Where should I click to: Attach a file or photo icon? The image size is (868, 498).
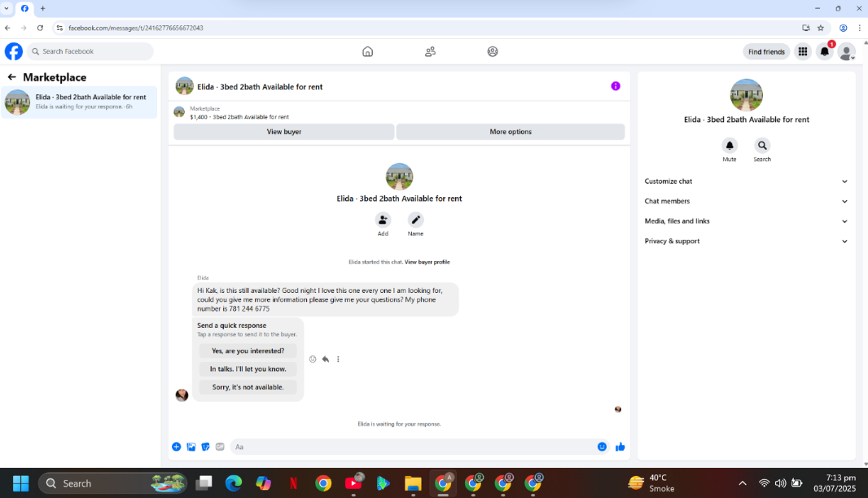(191, 447)
